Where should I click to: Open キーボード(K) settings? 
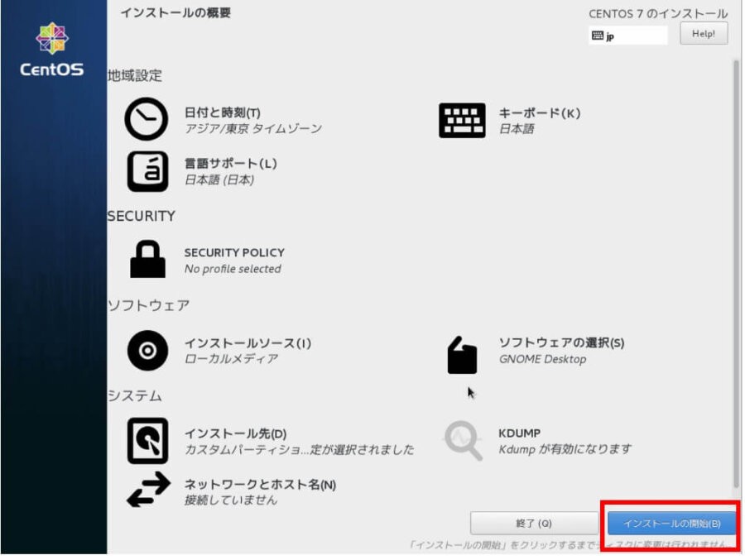tap(539, 113)
